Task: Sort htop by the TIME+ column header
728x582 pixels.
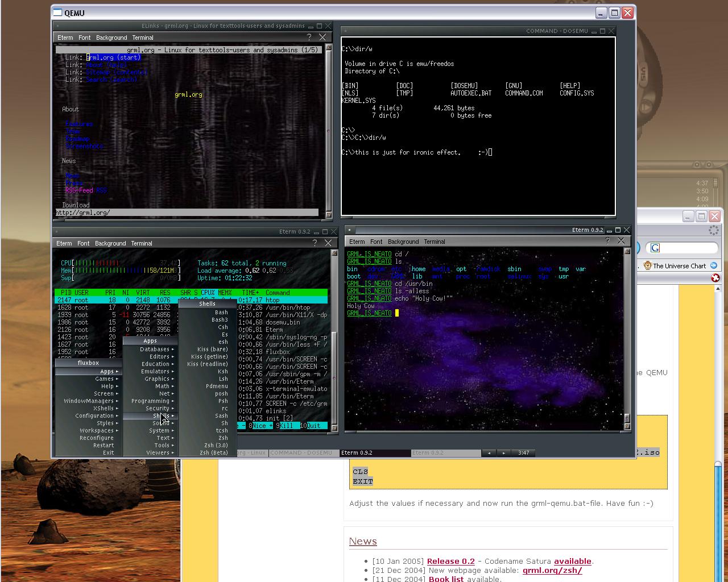Action: [250, 293]
